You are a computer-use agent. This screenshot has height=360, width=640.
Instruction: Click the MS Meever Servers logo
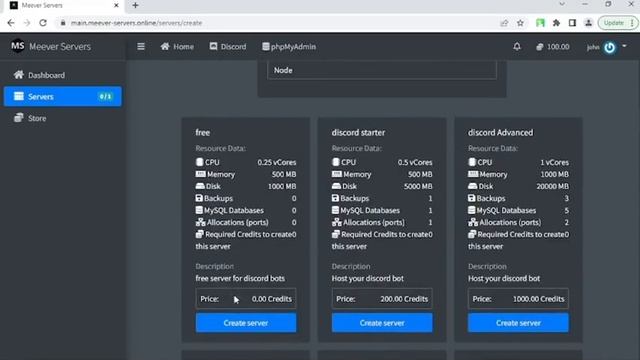pos(51,46)
